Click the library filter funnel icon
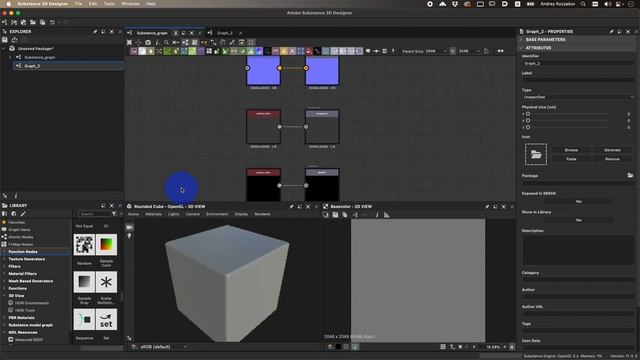 pyautogui.click(x=114, y=214)
